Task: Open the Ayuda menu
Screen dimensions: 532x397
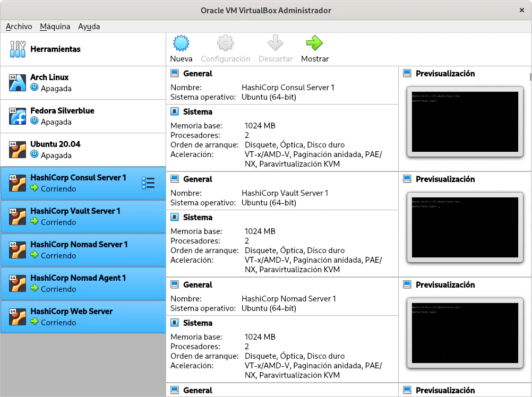Action: [89, 27]
